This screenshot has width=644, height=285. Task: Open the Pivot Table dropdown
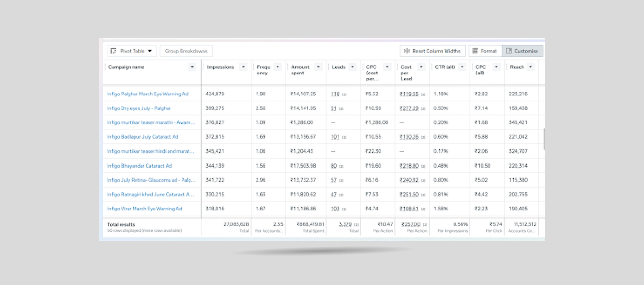tap(132, 51)
